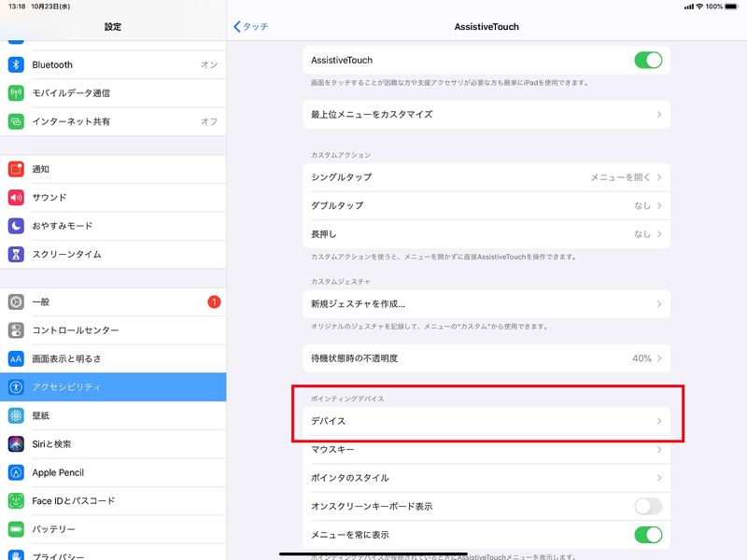Open マウスキー row chevron
This screenshot has height=560, width=747.
click(659, 450)
